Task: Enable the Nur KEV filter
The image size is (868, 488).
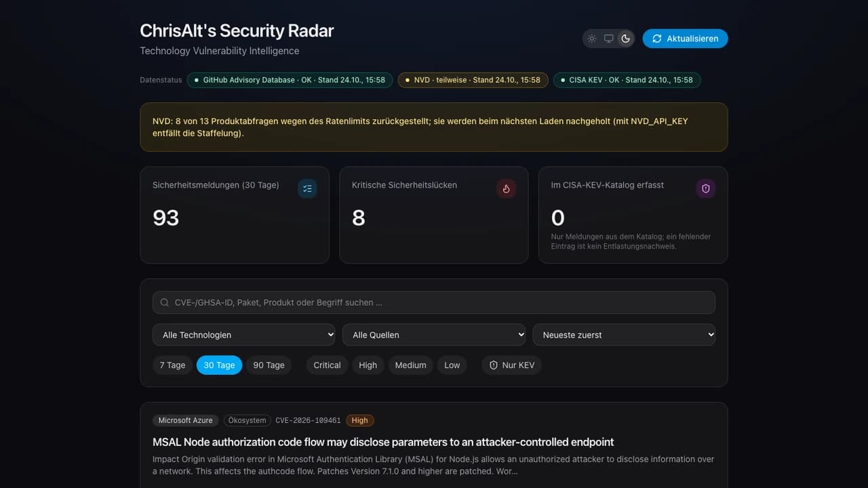Action: (512, 365)
